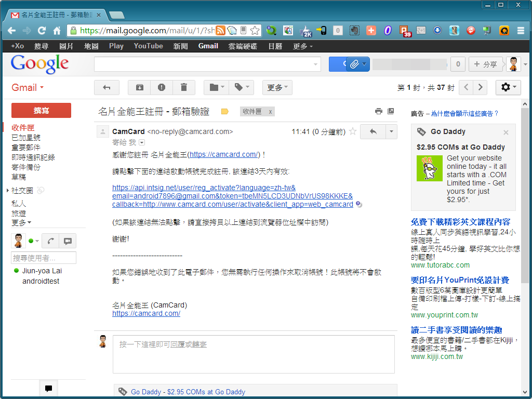Show recipient details arrow after 寄給 我
The image size is (532, 399).
(x=142, y=142)
